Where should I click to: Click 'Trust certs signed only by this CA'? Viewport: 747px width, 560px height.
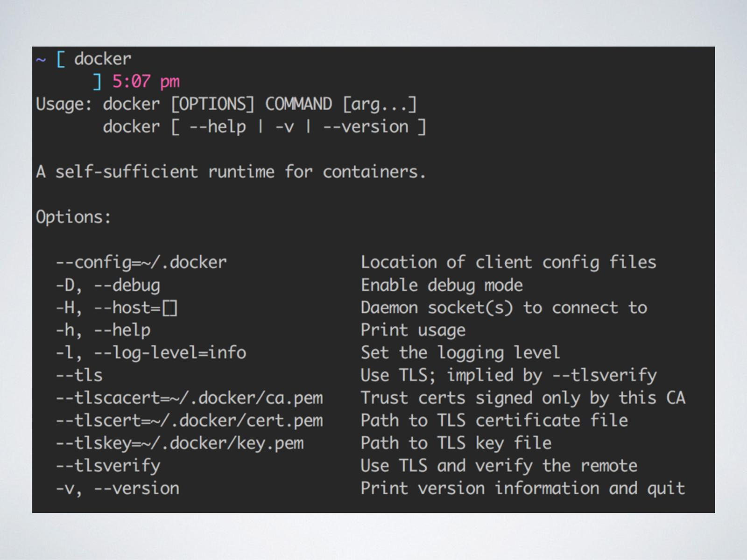coord(523,398)
